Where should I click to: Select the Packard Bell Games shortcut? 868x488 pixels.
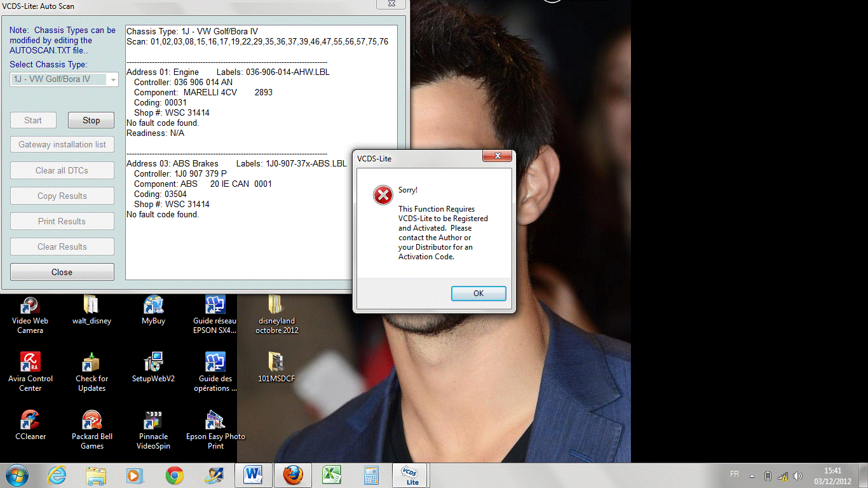[92, 430]
